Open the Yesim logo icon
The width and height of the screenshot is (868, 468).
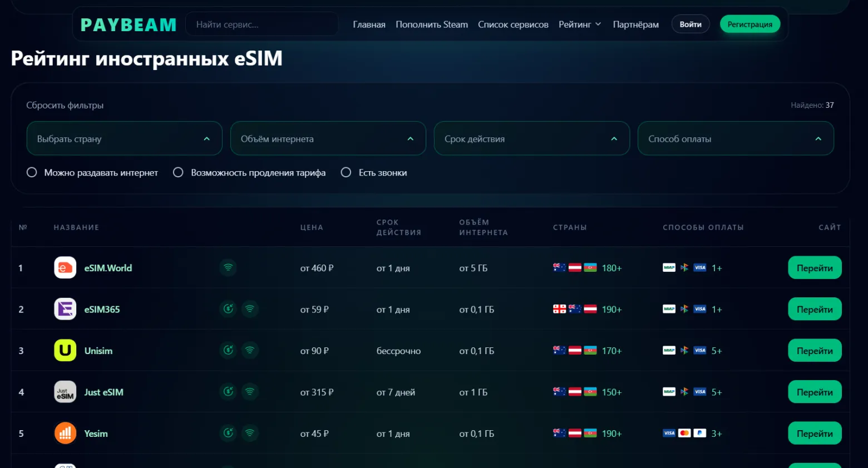(x=65, y=434)
